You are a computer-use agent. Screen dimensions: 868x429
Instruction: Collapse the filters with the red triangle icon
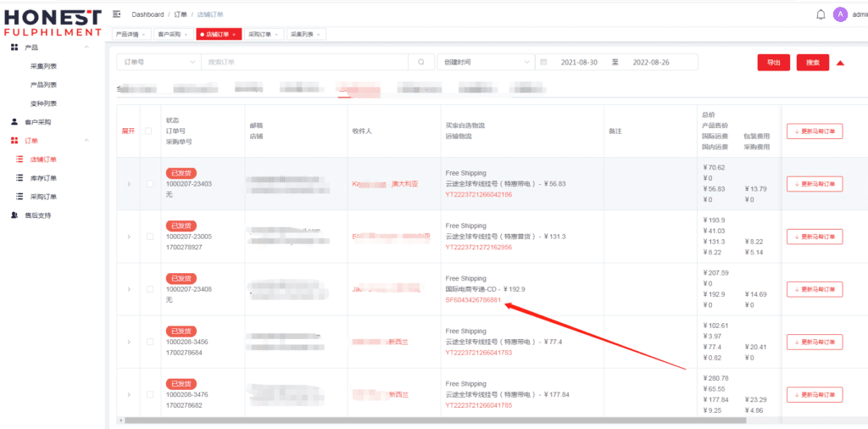click(x=840, y=63)
